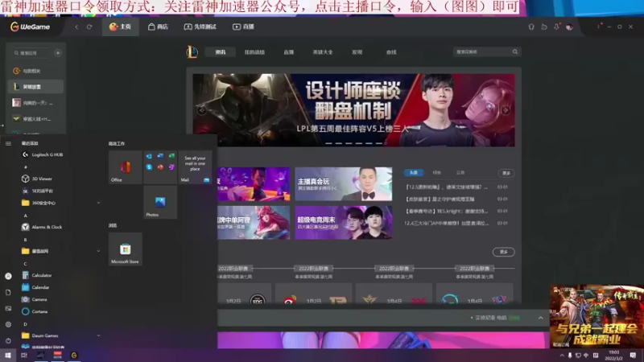This screenshot has width=644, height=362.
Task: Click the notification bell icon in the WeGame header
Action: (x=531, y=27)
